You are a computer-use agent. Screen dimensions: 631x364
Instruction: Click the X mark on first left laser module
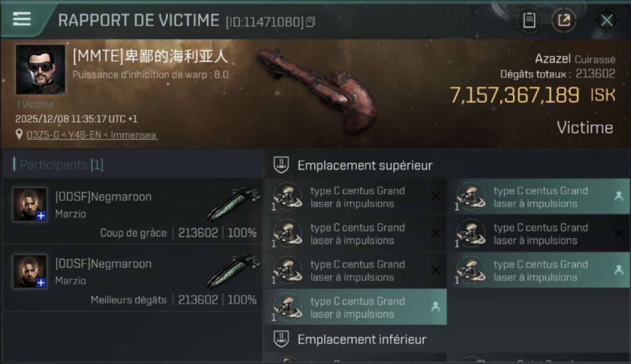(x=435, y=197)
